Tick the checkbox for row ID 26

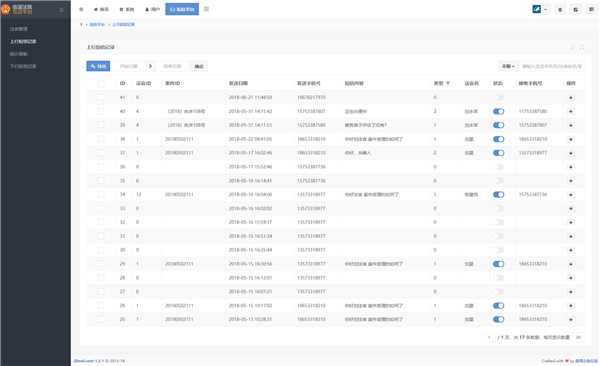click(x=101, y=306)
